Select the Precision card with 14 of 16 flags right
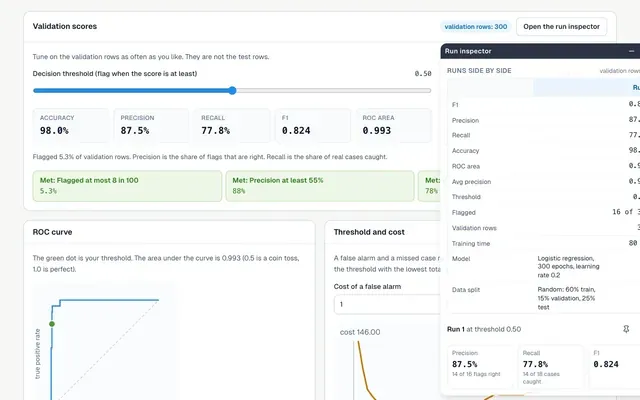The width and height of the screenshot is (640, 400). point(480,367)
